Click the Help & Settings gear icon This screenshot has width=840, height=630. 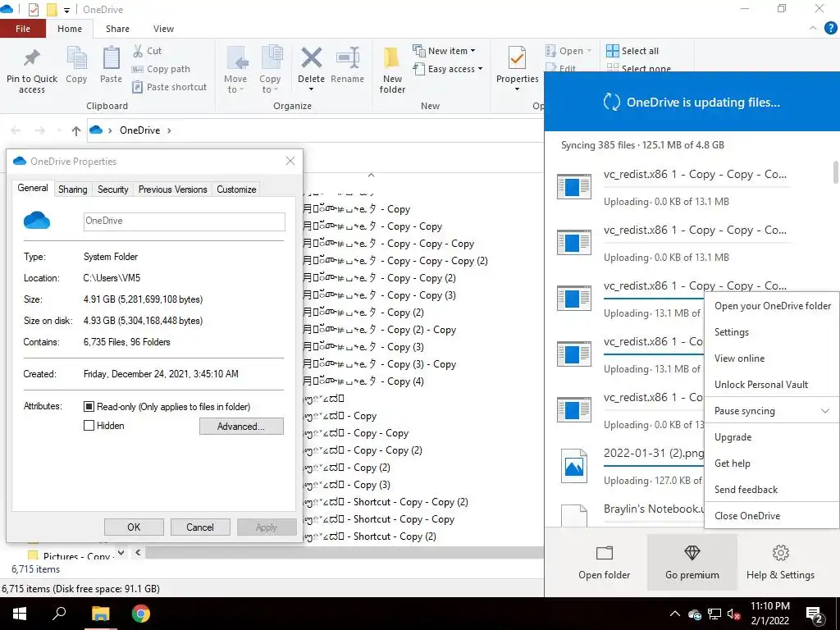pos(781,553)
